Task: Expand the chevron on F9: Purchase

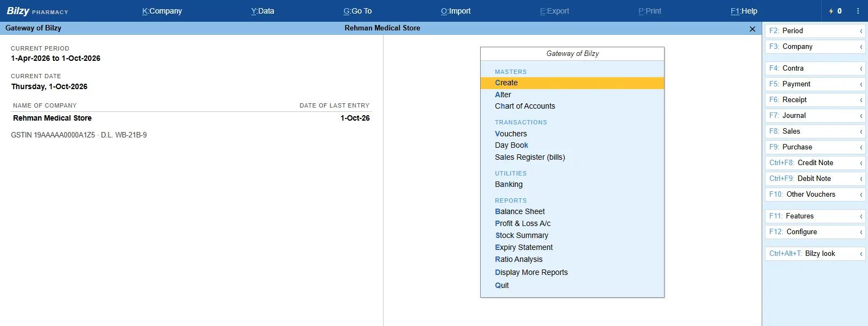Action: [x=861, y=147]
